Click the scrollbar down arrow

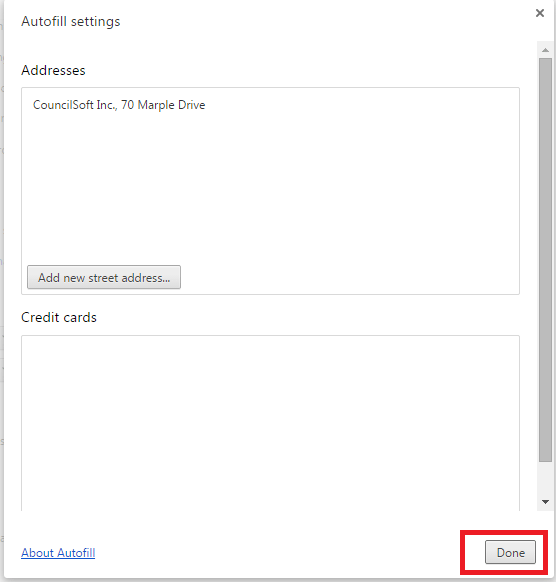[x=545, y=502]
